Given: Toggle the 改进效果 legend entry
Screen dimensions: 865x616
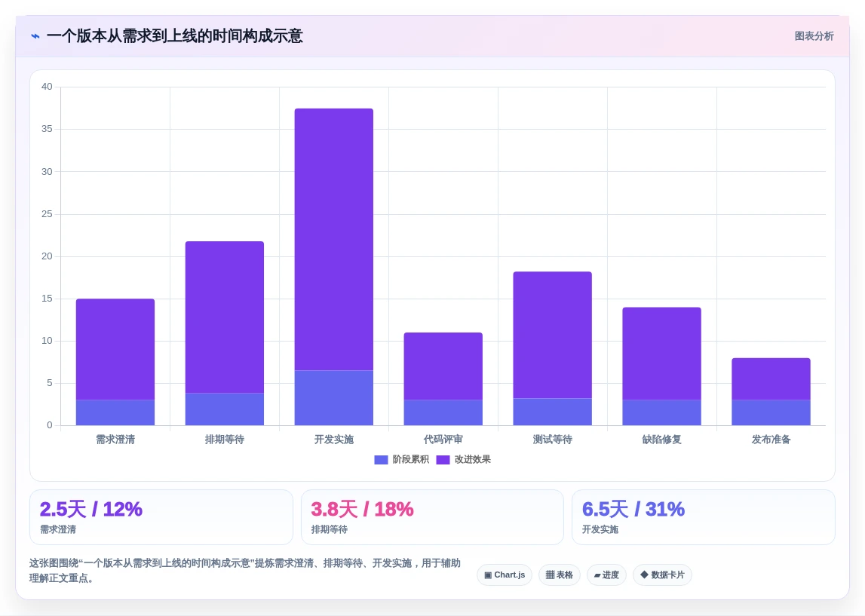Looking at the screenshot, I should [x=463, y=459].
